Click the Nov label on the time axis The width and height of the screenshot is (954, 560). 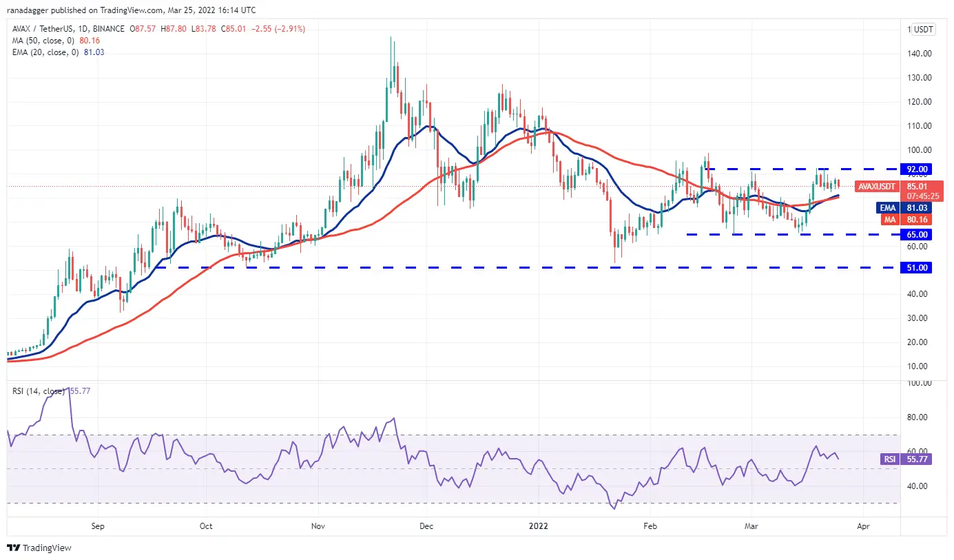318,526
